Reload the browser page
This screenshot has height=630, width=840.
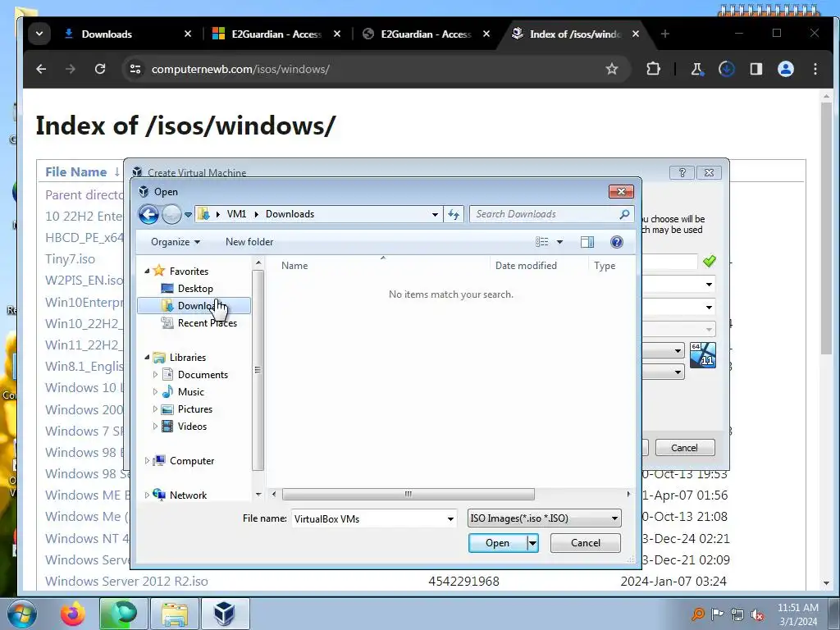pyautogui.click(x=100, y=69)
